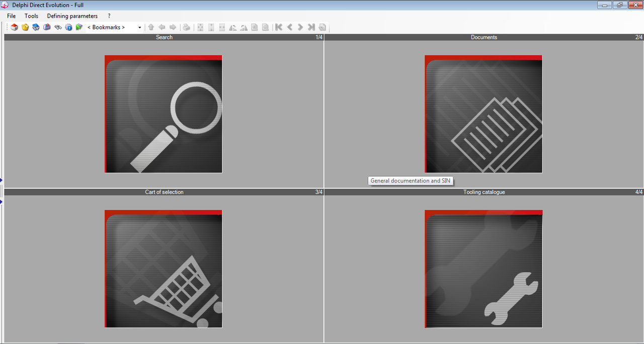Open the Cart of selection tile

point(164,269)
